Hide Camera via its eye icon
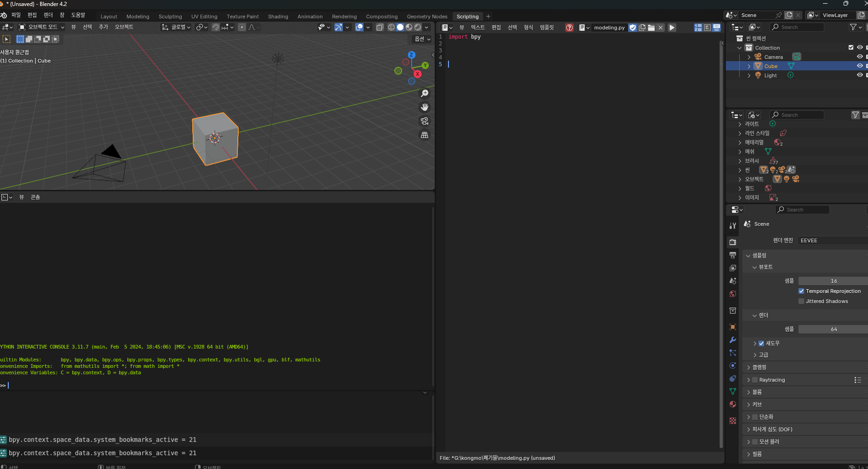The image size is (868, 469). pyautogui.click(x=860, y=57)
